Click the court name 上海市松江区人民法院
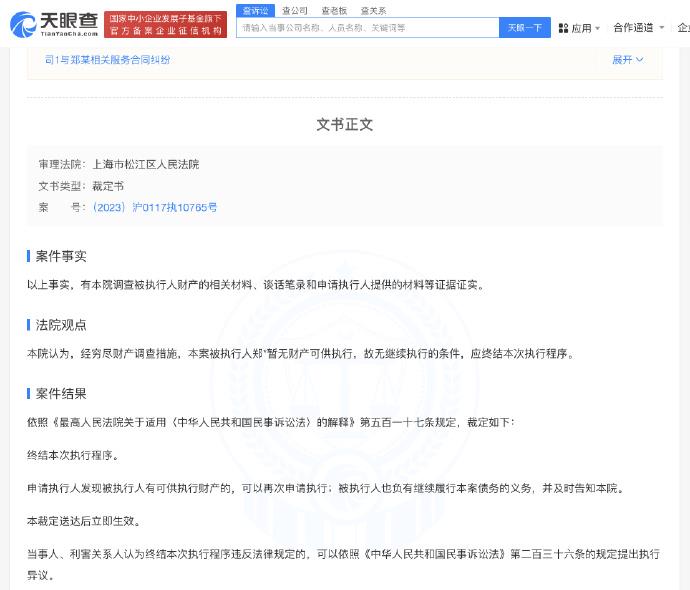690x590 pixels. click(146, 164)
